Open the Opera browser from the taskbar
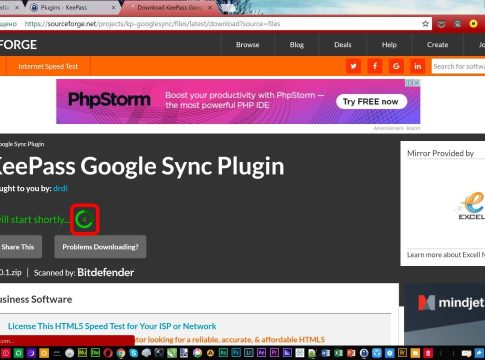This screenshot has height=360, width=485. [x=108, y=353]
